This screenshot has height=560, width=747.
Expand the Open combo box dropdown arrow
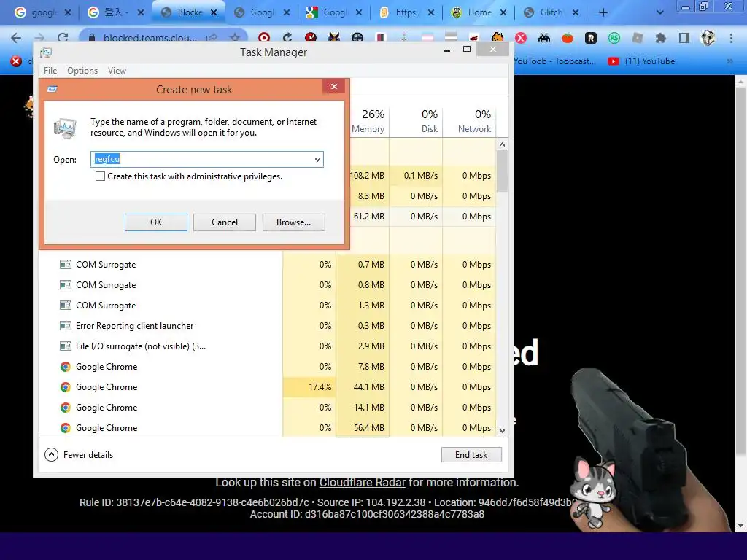tap(317, 159)
